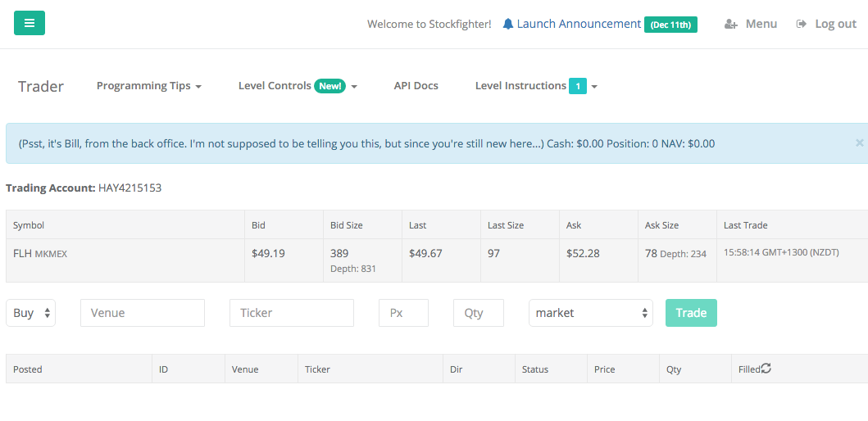Click the user-plus Menu icon
Screen dimensions: 868x421
point(731,24)
